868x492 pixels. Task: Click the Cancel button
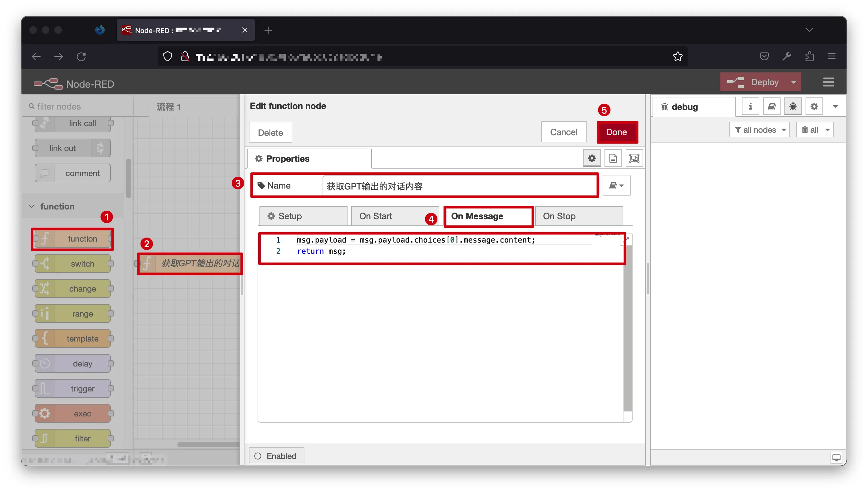point(563,132)
